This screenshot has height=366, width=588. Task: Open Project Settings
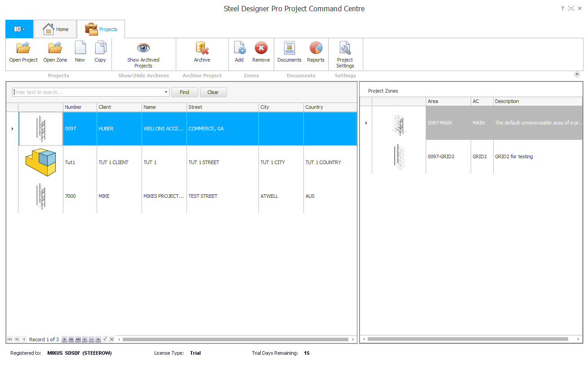(345, 48)
